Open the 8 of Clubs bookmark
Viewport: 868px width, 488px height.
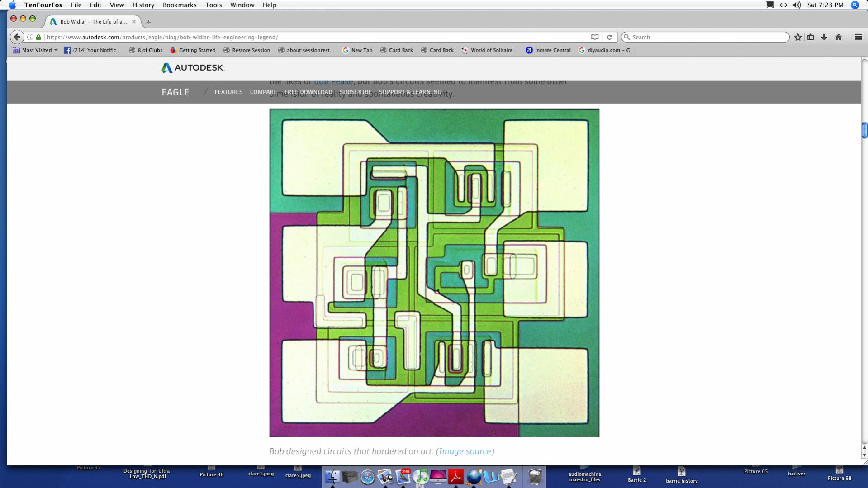coord(146,50)
